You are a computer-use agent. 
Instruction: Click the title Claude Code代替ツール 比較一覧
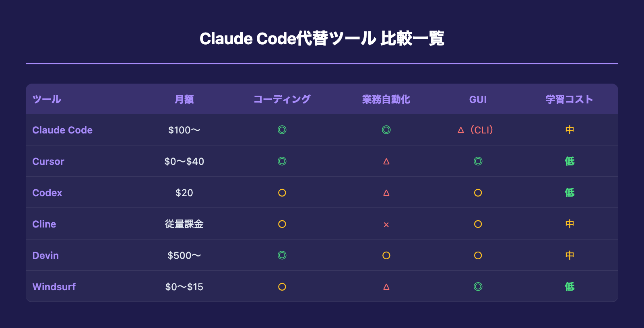click(322, 39)
